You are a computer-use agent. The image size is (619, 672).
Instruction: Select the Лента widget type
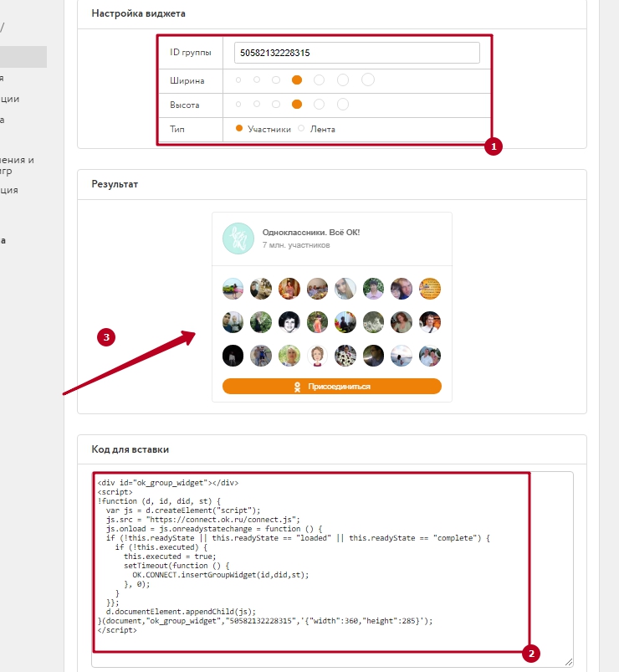pos(301,129)
